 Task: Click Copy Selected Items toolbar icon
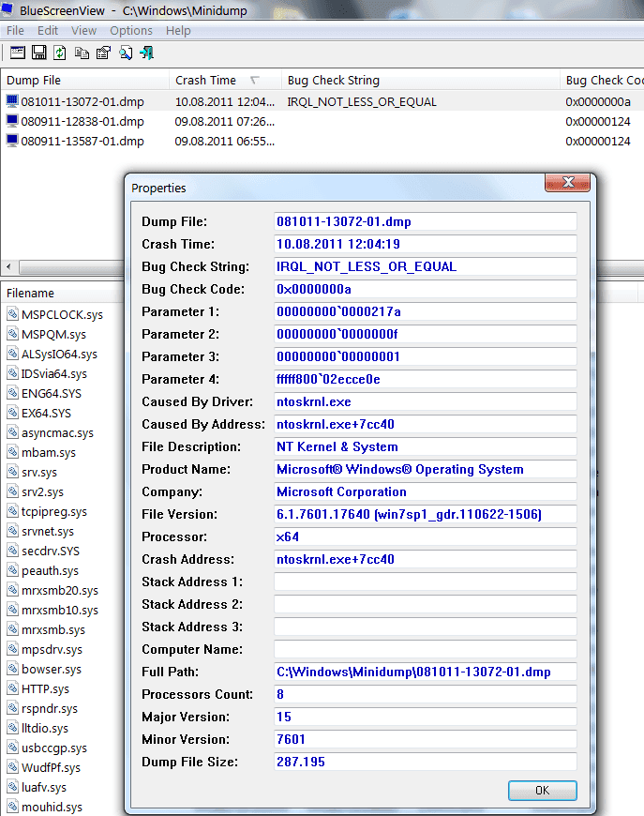82,53
